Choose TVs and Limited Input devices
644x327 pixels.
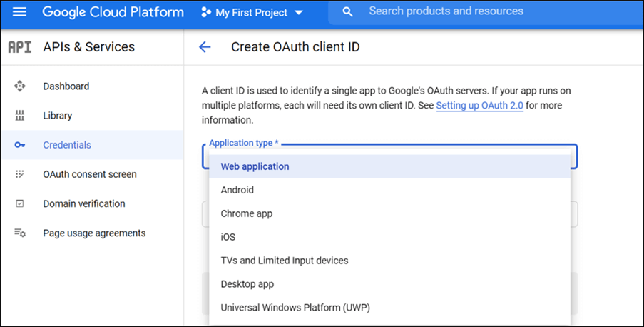285,261
